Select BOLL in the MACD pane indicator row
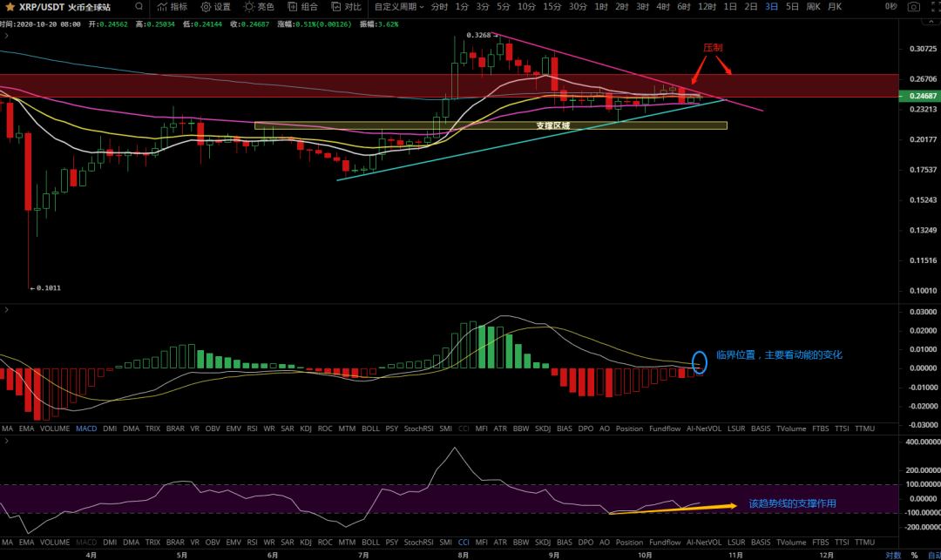The width and height of the screenshot is (941, 560). 370,428
